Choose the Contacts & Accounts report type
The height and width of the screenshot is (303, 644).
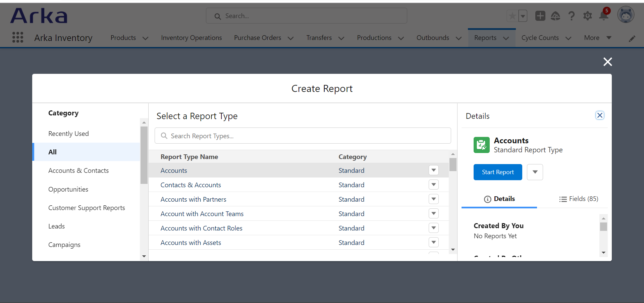191,185
